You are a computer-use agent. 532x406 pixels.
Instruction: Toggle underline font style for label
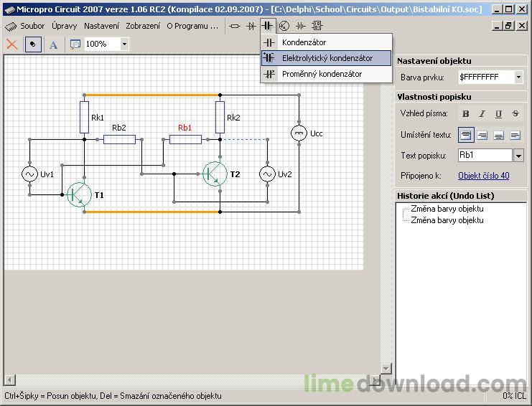click(498, 113)
